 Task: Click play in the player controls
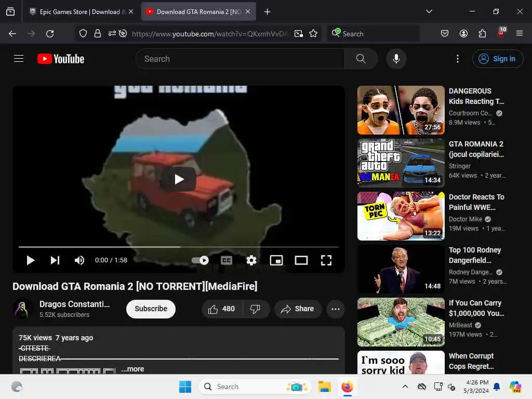(31, 260)
